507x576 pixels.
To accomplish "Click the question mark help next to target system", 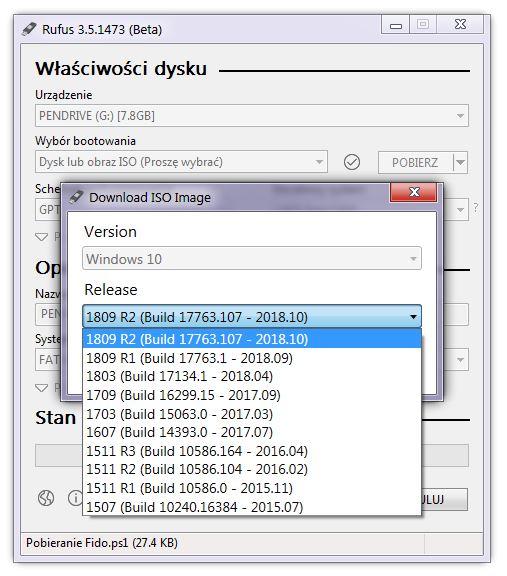I will (476, 208).
